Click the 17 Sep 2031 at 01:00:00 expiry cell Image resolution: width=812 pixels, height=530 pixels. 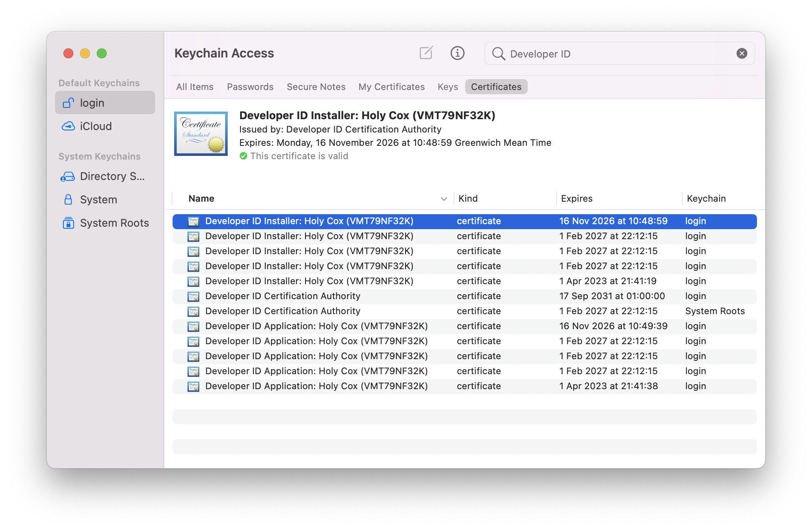click(612, 296)
